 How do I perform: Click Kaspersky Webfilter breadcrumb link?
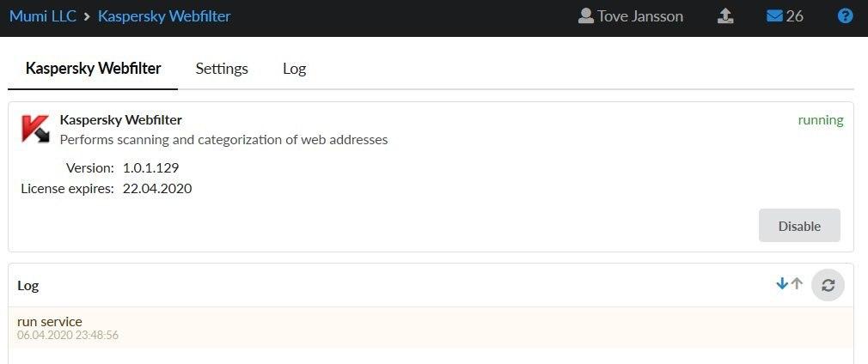(164, 16)
